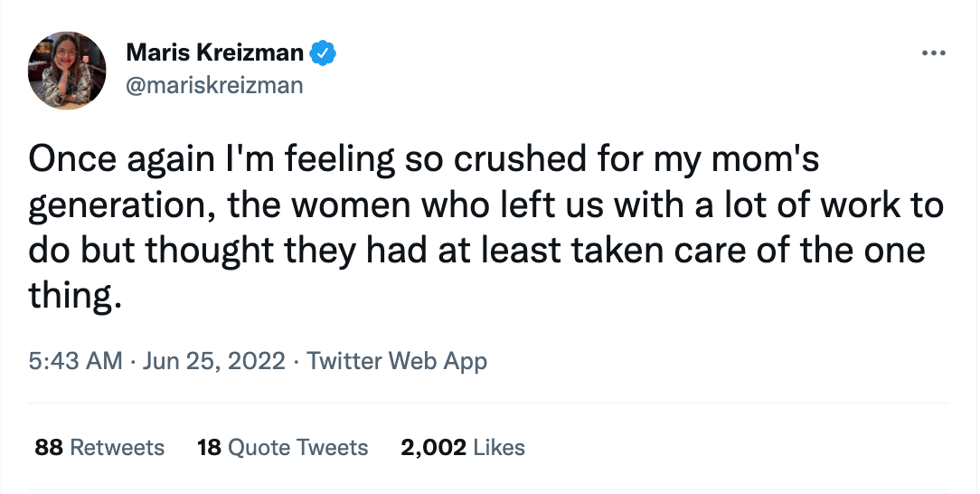The width and height of the screenshot is (980, 494).
Task: Click the 88 retweet count number
Action: [x=49, y=447]
